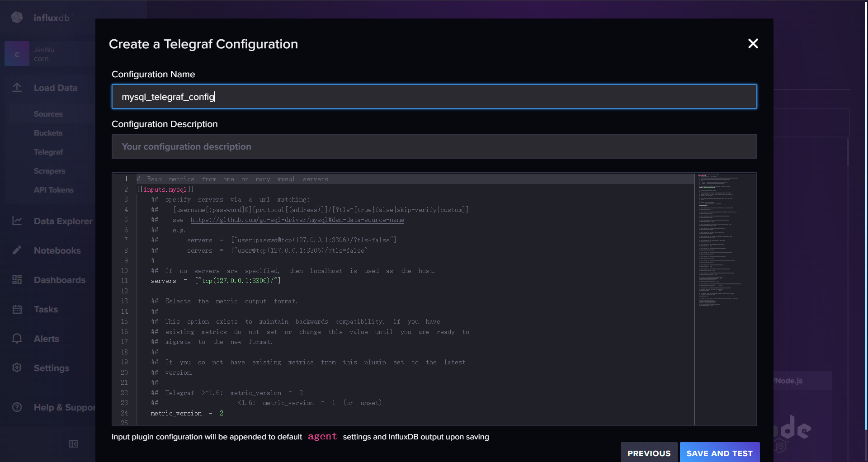868x462 pixels.
Task: Open the go-sql-driver GitHub link
Action: click(x=297, y=220)
